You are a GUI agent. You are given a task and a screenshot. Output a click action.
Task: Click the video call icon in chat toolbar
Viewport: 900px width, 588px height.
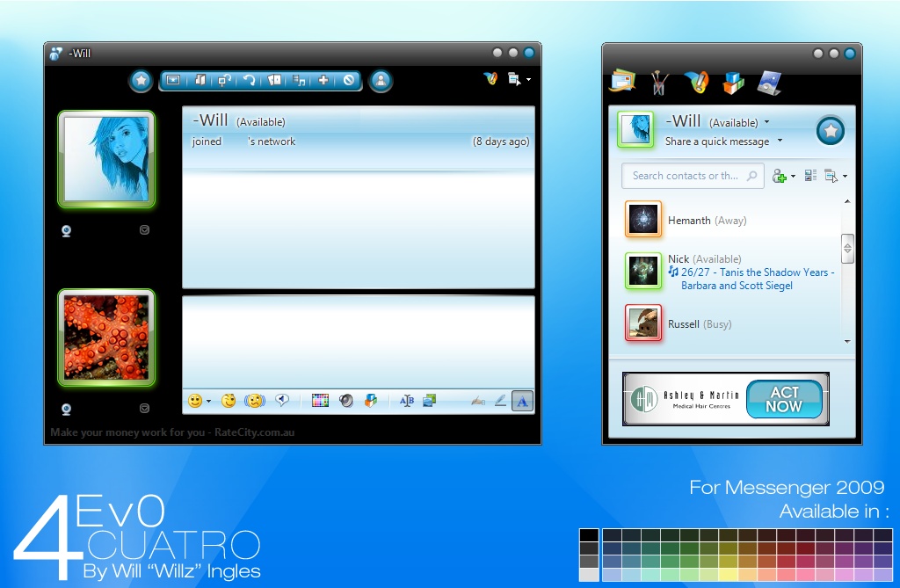pyautogui.click(x=224, y=80)
